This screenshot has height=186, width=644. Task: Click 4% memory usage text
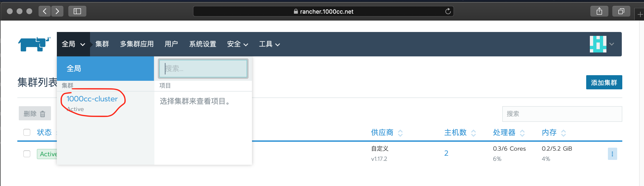(546, 159)
